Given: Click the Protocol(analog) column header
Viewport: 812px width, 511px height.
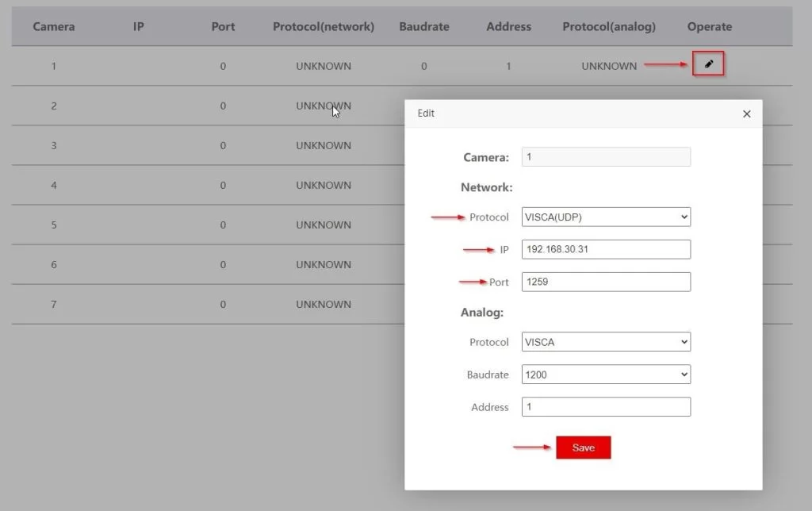Looking at the screenshot, I should 609,26.
